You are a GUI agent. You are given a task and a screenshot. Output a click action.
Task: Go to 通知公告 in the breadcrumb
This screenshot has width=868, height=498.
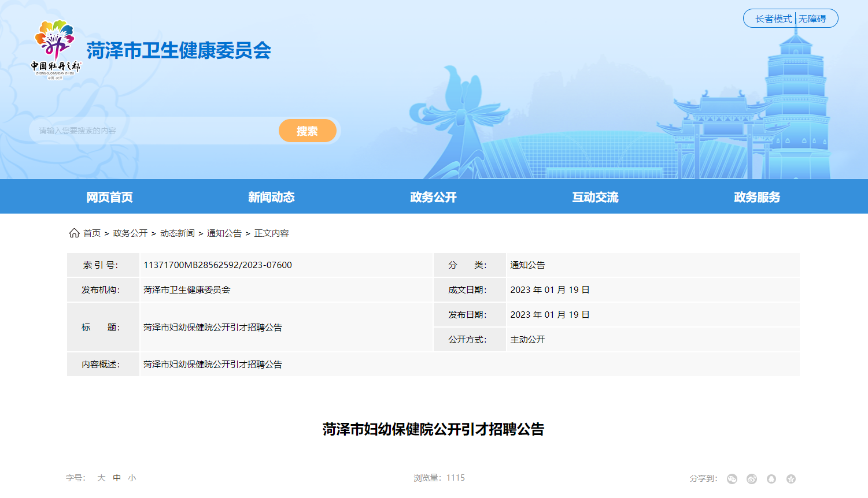coord(224,233)
